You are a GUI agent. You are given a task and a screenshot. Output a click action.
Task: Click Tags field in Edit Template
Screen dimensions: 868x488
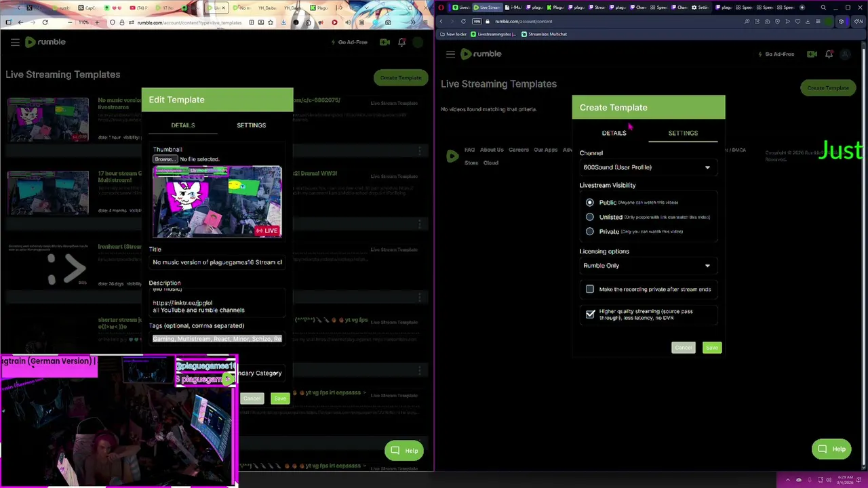point(217,339)
